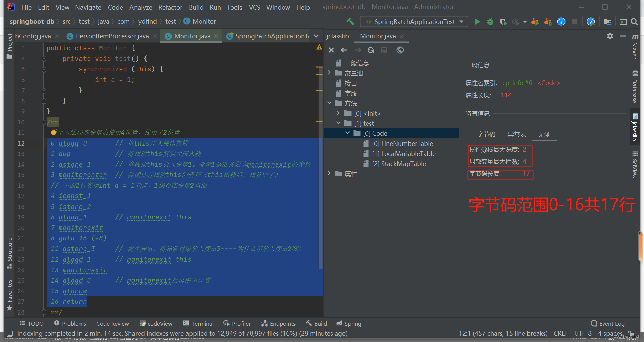The height and width of the screenshot is (342, 644).
Task: Click the intention lightbulb on line 11
Action: [53, 133]
